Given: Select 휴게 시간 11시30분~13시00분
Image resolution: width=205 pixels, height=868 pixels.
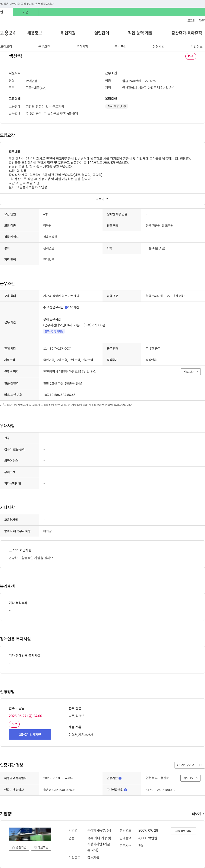Looking at the screenshot, I should click(57, 349).
